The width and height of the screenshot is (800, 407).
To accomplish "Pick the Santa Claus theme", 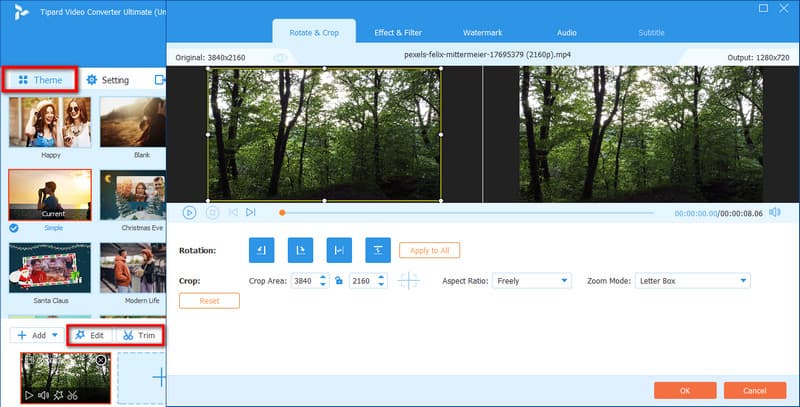I will [x=50, y=268].
